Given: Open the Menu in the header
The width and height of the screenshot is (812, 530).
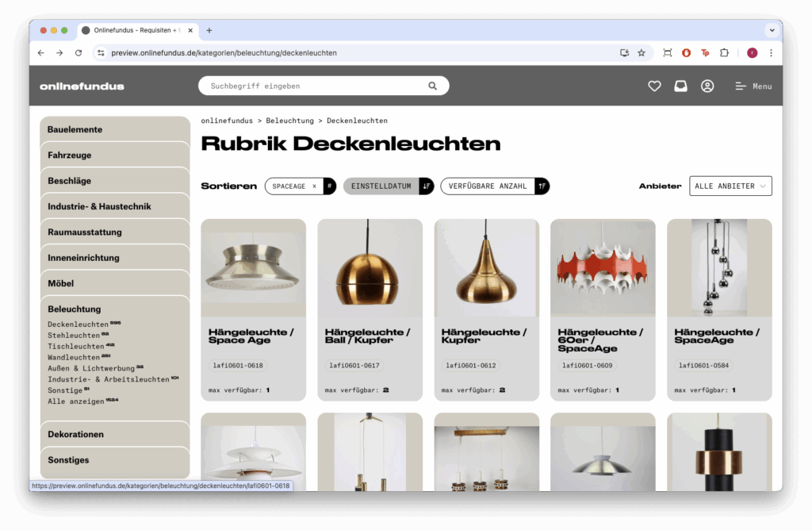Looking at the screenshot, I should (753, 86).
